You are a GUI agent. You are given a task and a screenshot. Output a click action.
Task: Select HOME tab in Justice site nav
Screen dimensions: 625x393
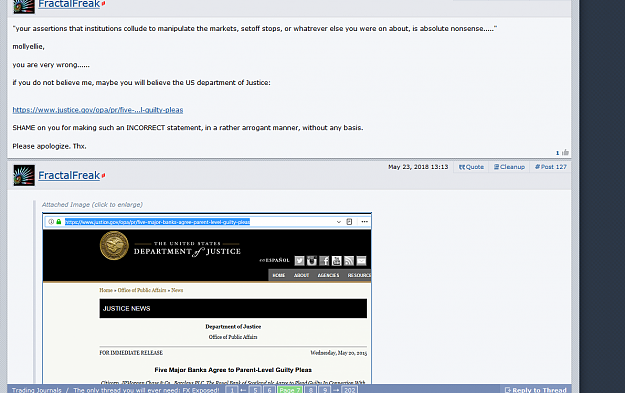pyautogui.click(x=279, y=275)
